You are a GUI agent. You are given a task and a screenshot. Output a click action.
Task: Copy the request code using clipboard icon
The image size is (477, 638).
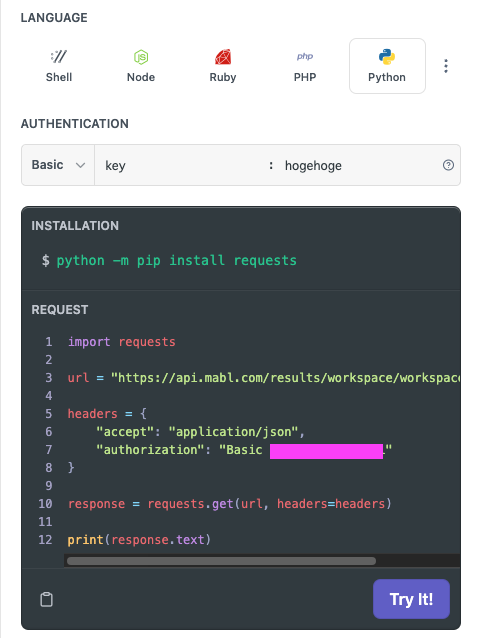point(46,599)
